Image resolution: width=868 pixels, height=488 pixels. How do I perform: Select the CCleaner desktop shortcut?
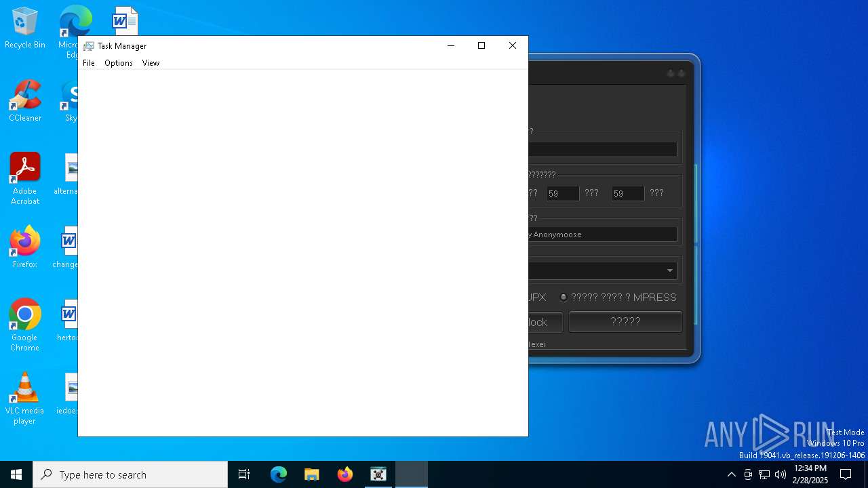pos(24,101)
